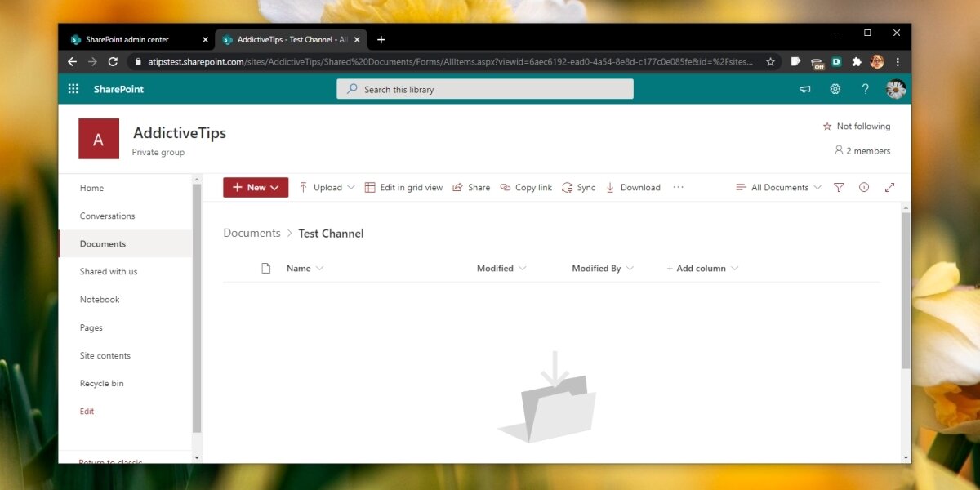980x490 pixels.
Task: Open a new browser tab
Action: click(x=381, y=39)
